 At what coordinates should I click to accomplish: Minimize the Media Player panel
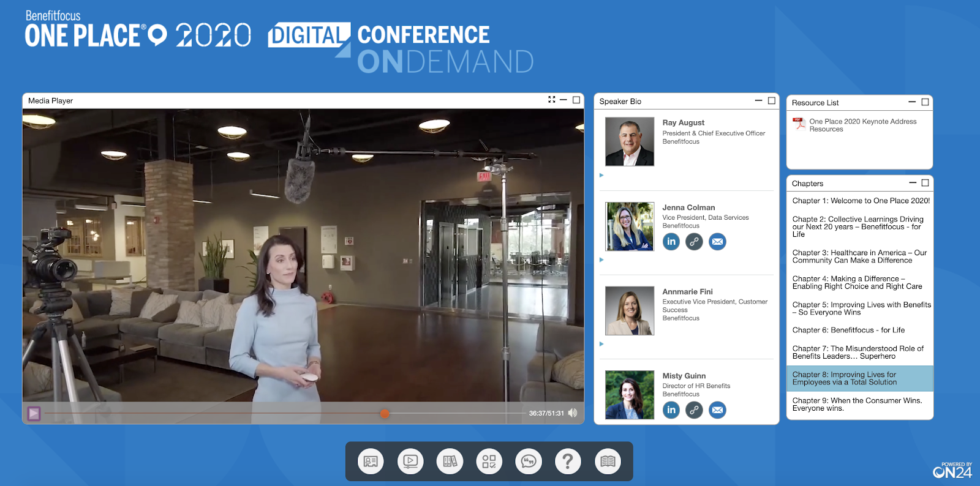(x=563, y=99)
